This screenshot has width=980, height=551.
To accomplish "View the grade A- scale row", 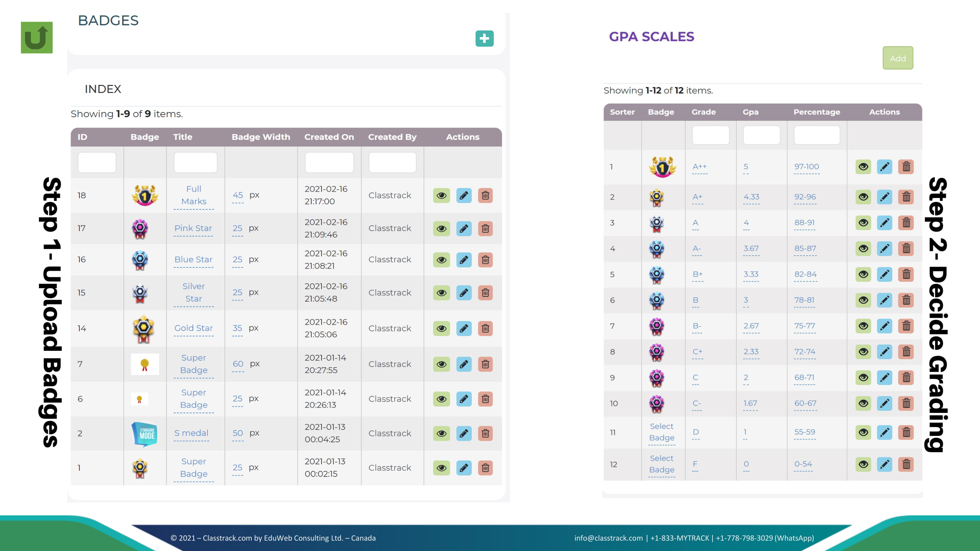I will (863, 248).
